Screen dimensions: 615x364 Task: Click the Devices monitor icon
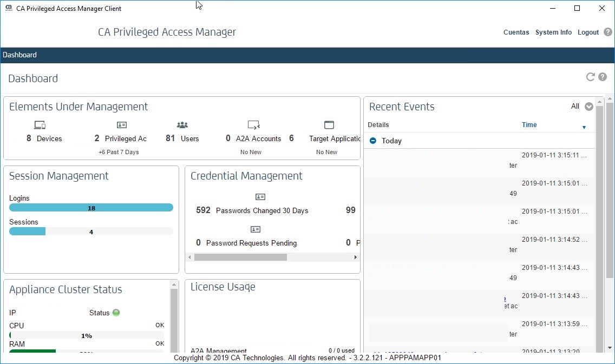click(x=40, y=125)
